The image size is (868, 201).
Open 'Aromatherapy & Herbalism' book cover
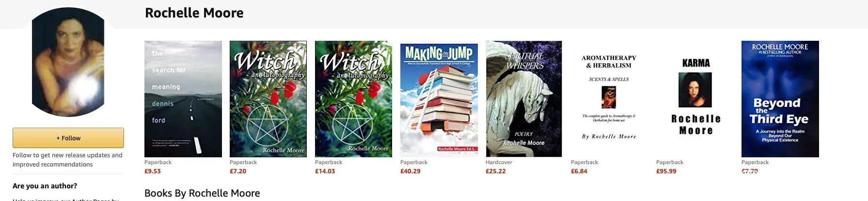click(x=609, y=99)
